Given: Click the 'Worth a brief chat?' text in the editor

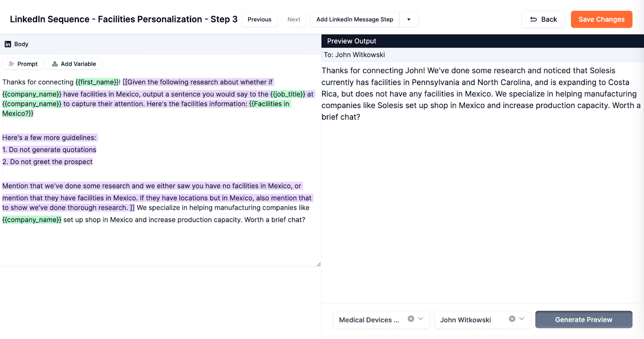Looking at the screenshot, I should pyautogui.click(x=275, y=220).
